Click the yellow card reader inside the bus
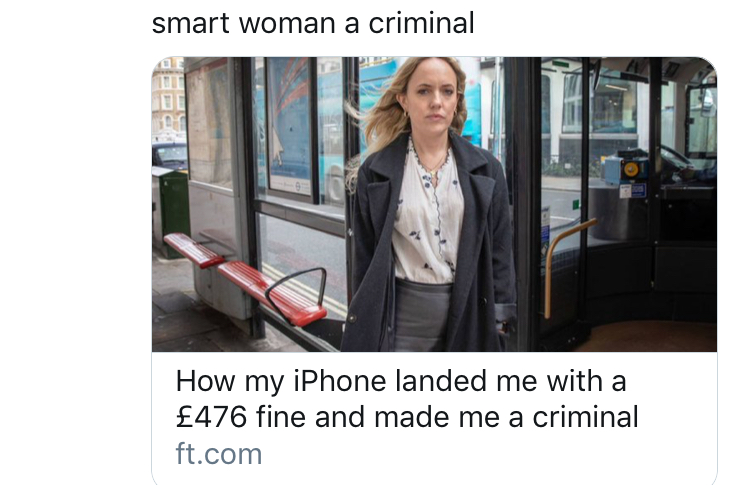750x485 pixels. click(x=631, y=169)
